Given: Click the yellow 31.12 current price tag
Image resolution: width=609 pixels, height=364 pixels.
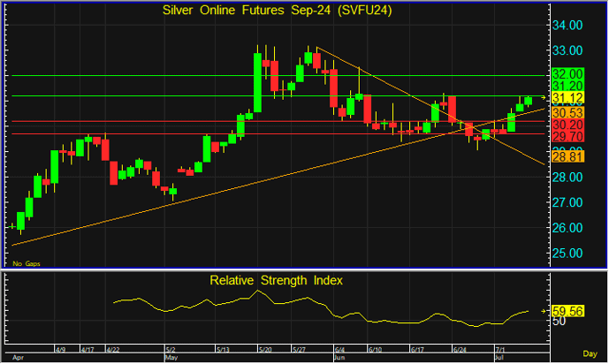Looking at the screenshot, I should click(x=567, y=97).
